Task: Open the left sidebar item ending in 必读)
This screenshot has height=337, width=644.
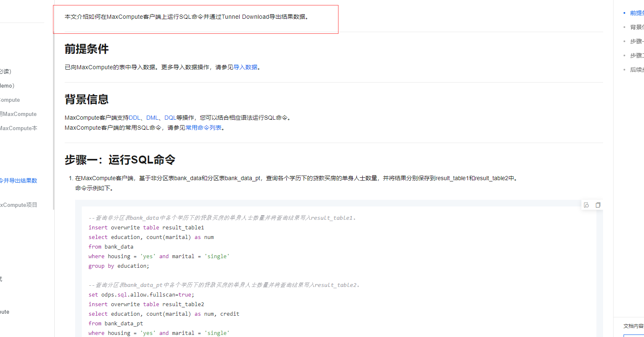Action: pyautogui.click(x=5, y=71)
